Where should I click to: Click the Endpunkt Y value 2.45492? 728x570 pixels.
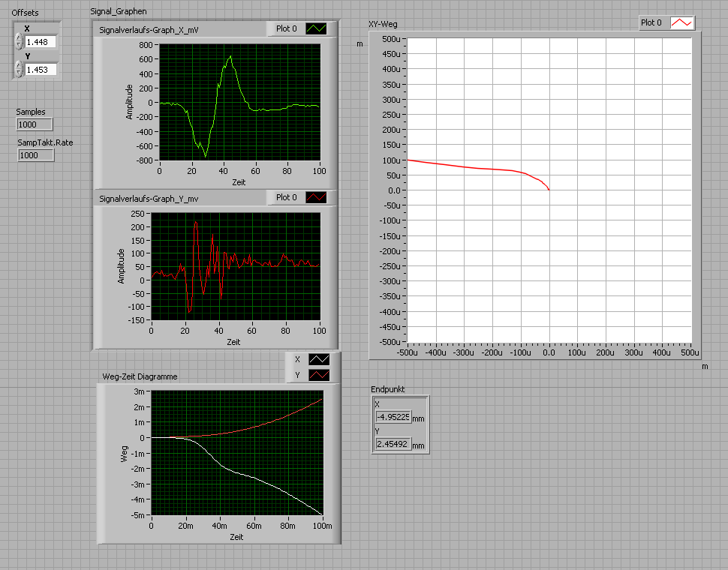coord(393,444)
